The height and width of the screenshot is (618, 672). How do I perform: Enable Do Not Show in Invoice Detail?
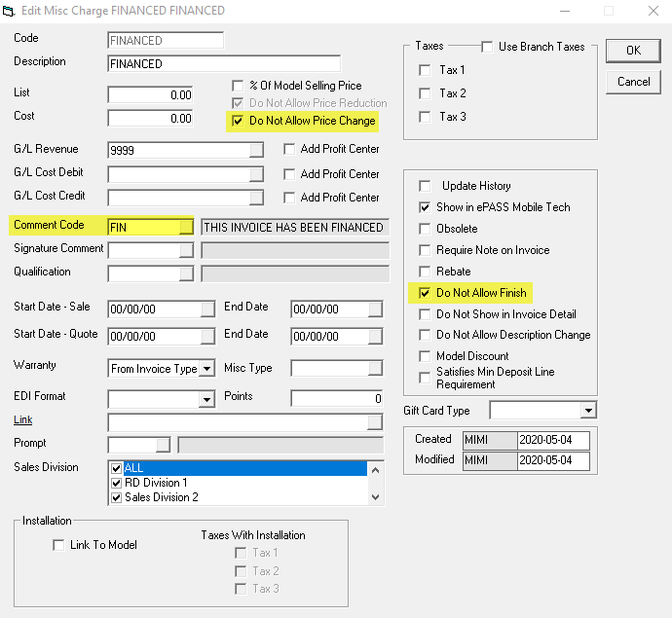pos(425,314)
